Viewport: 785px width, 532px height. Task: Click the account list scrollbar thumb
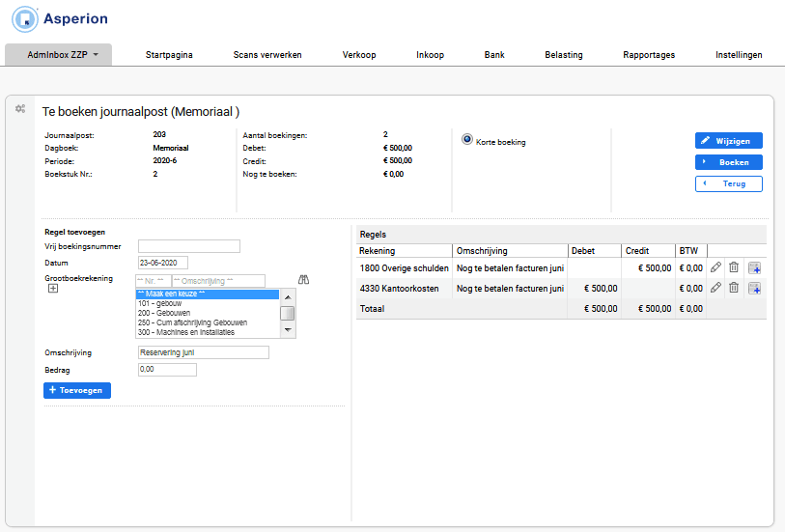click(288, 313)
